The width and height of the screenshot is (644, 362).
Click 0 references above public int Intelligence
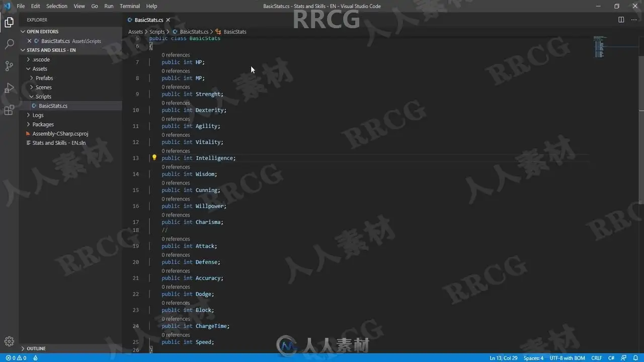pos(176,151)
